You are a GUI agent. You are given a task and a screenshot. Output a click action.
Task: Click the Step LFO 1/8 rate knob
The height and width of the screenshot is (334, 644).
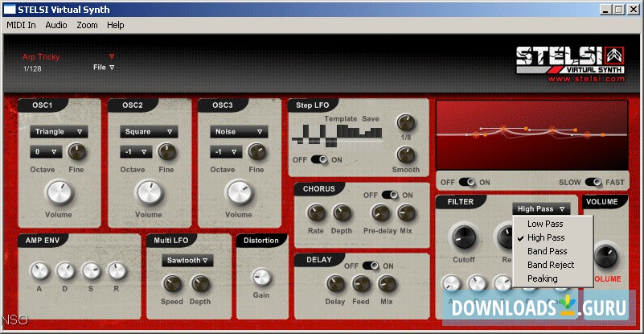[406, 122]
